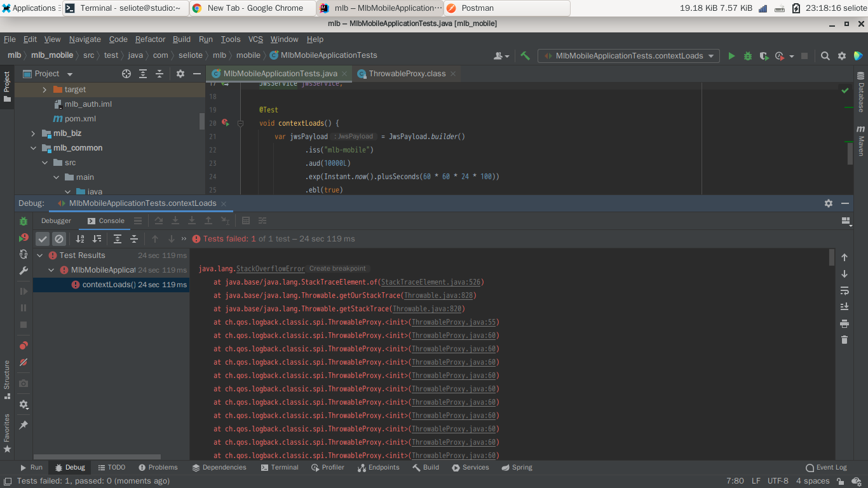
Task: Expand all test results
Action: (x=118, y=239)
